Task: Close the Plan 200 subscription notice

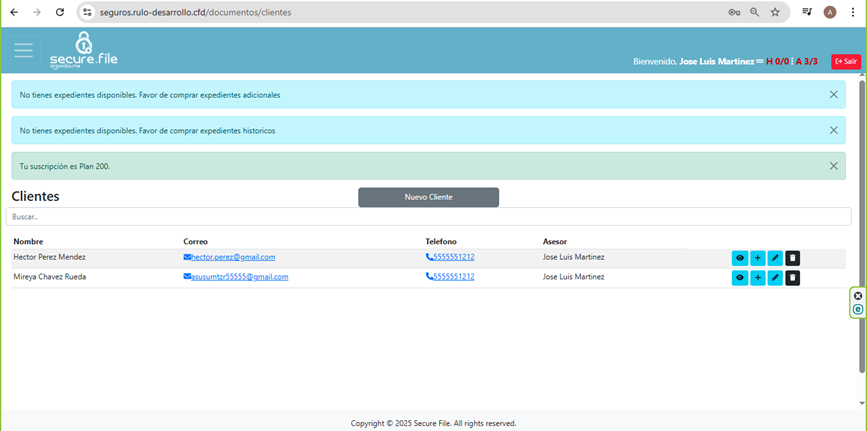Action: click(834, 166)
